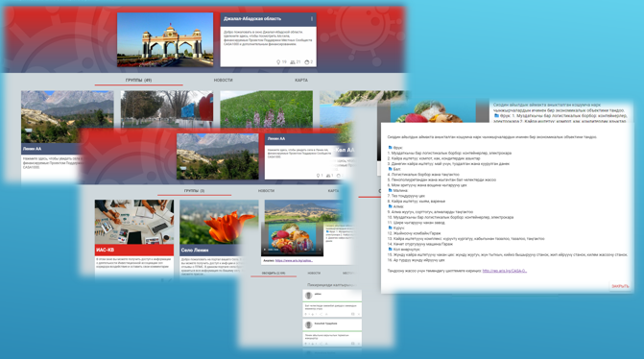Click the folder icon next to Малина
This screenshot has height=359, width=644.
(x=391, y=190)
